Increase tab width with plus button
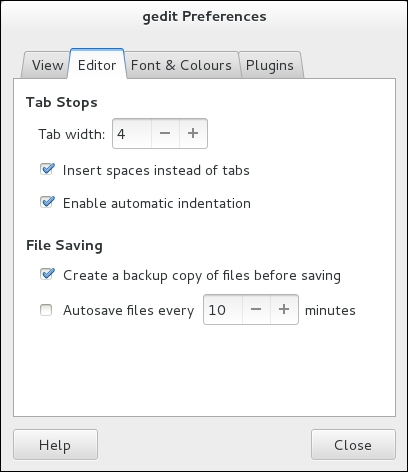 [193, 134]
